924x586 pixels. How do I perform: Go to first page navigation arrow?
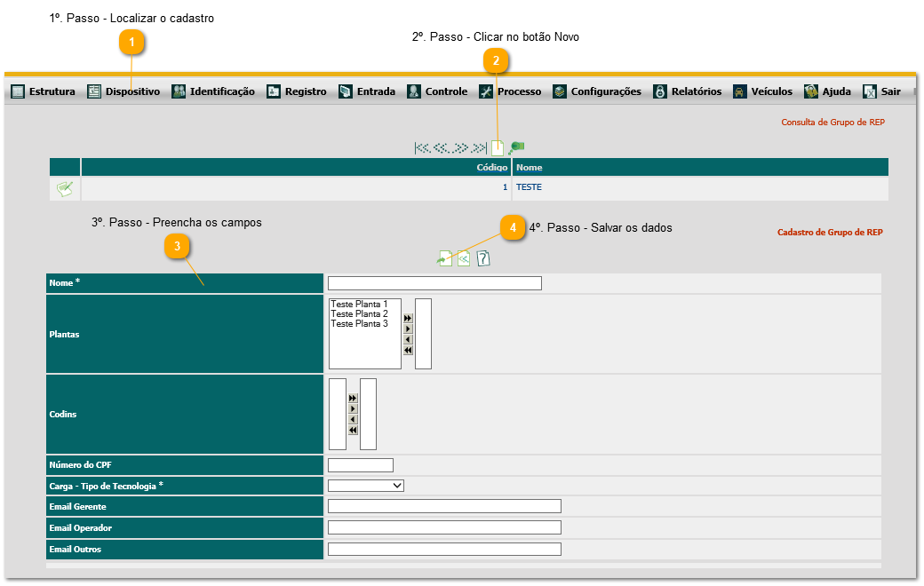tap(422, 148)
